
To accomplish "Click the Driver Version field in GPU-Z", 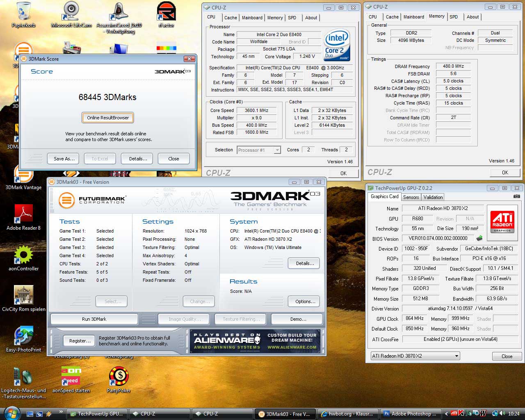I will (460, 308).
